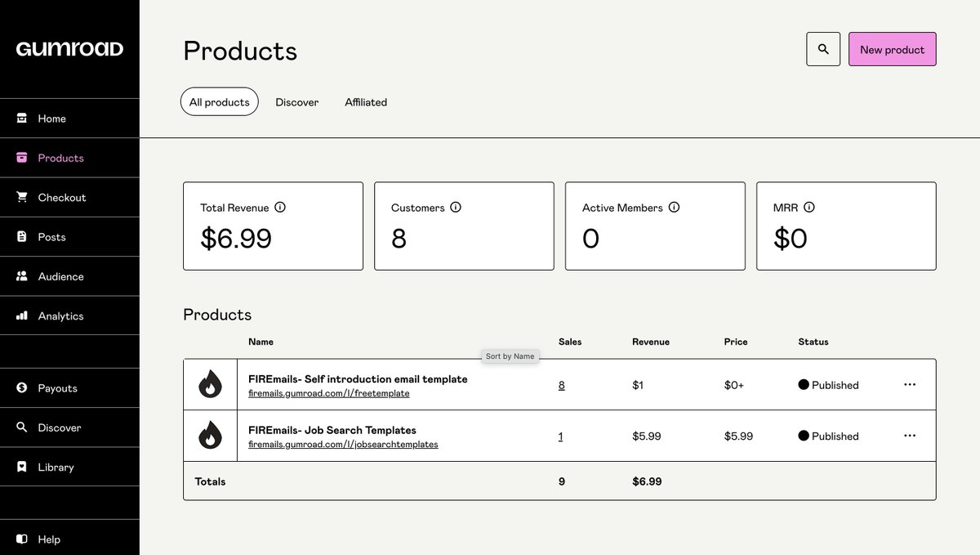
Task: Click the Customers card value 8
Action: tap(399, 239)
